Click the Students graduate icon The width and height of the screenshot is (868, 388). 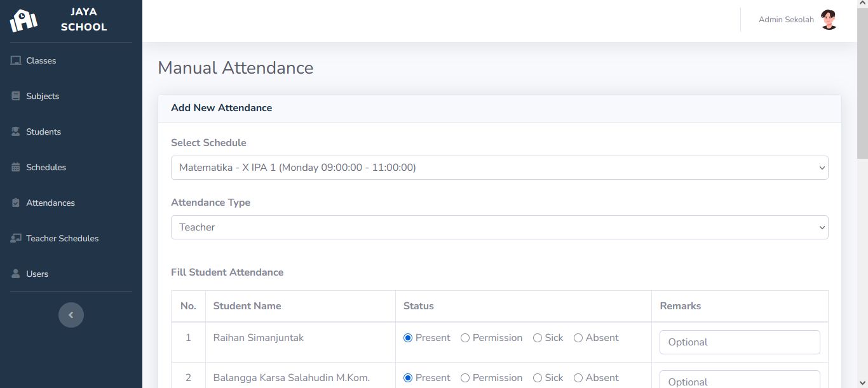(x=16, y=132)
